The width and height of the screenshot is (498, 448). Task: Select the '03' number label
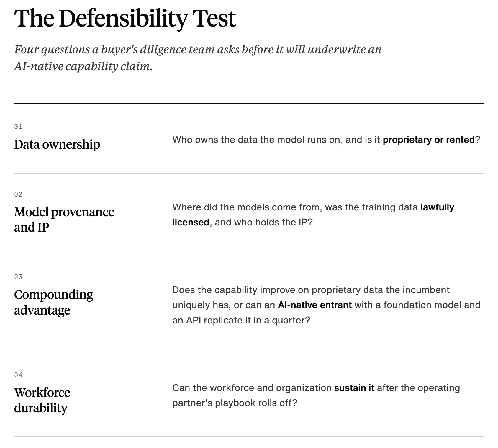tap(18, 277)
